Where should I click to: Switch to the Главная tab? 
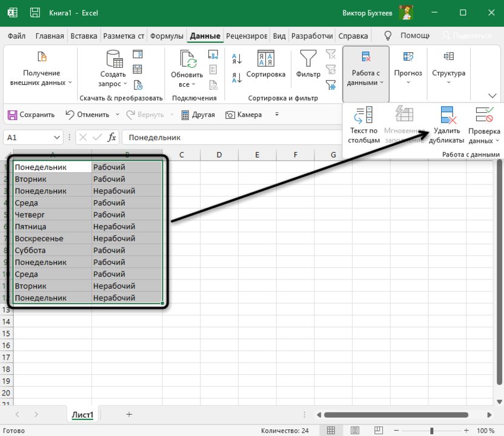(50, 36)
